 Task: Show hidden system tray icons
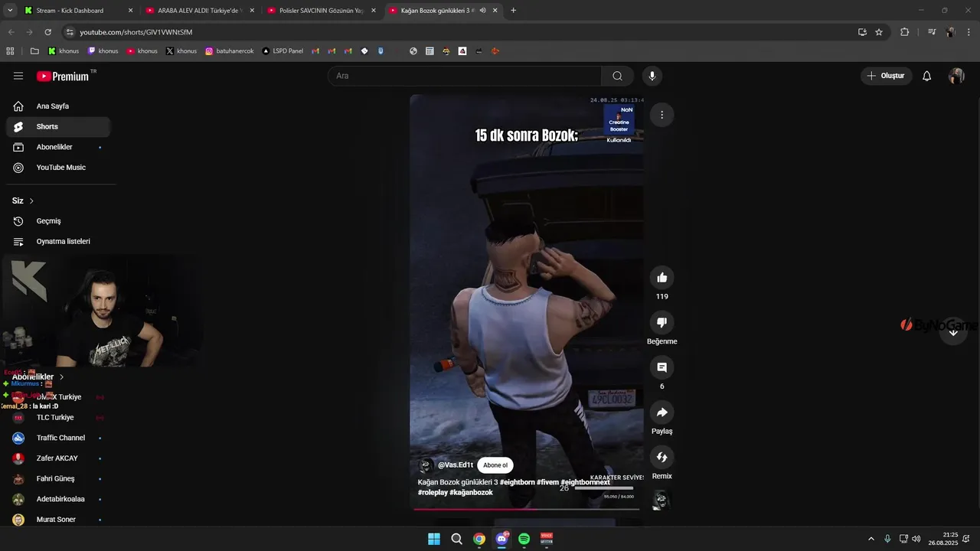(x=871, y=539)
